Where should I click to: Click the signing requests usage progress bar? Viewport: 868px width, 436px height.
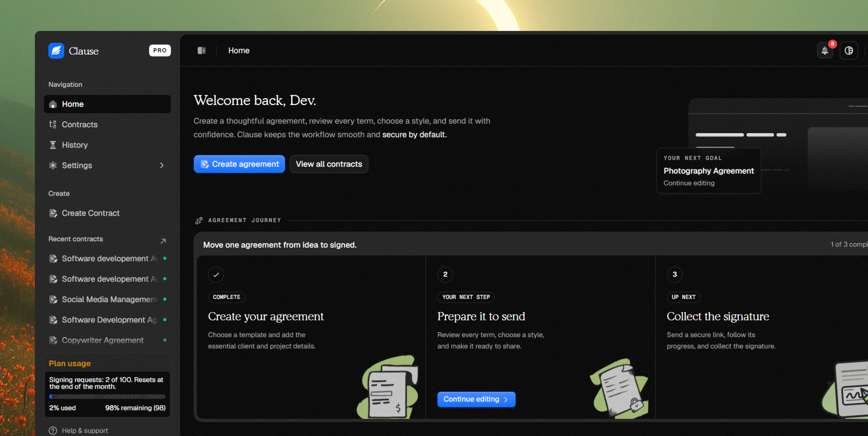107,397
